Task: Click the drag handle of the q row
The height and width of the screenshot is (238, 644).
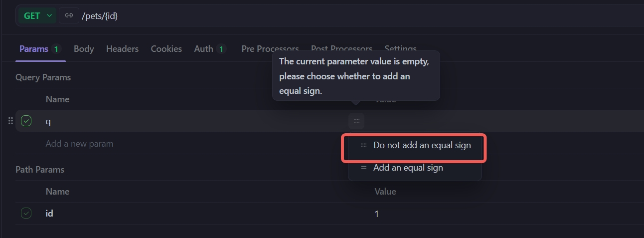Action: (10, 121)
